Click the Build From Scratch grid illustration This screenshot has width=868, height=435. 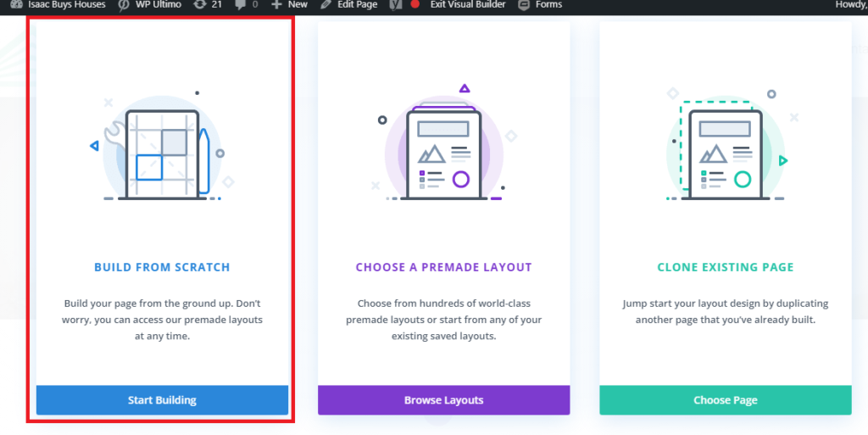162,149
